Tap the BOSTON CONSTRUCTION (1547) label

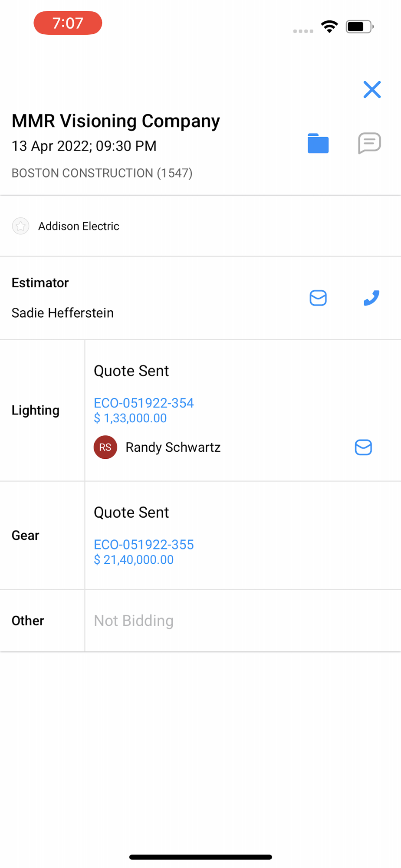coord(102,173)
